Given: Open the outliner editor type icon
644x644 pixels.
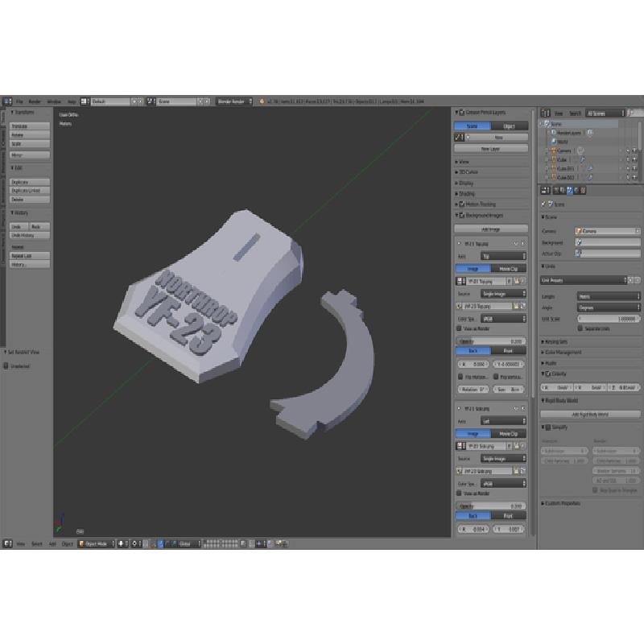Looking at the screenshot, I should (x=546, y=113).
